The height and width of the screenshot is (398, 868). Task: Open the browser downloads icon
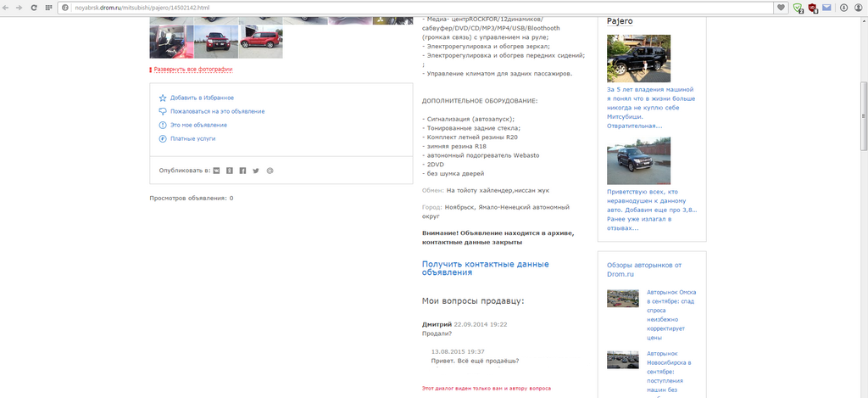click(844, 8)
